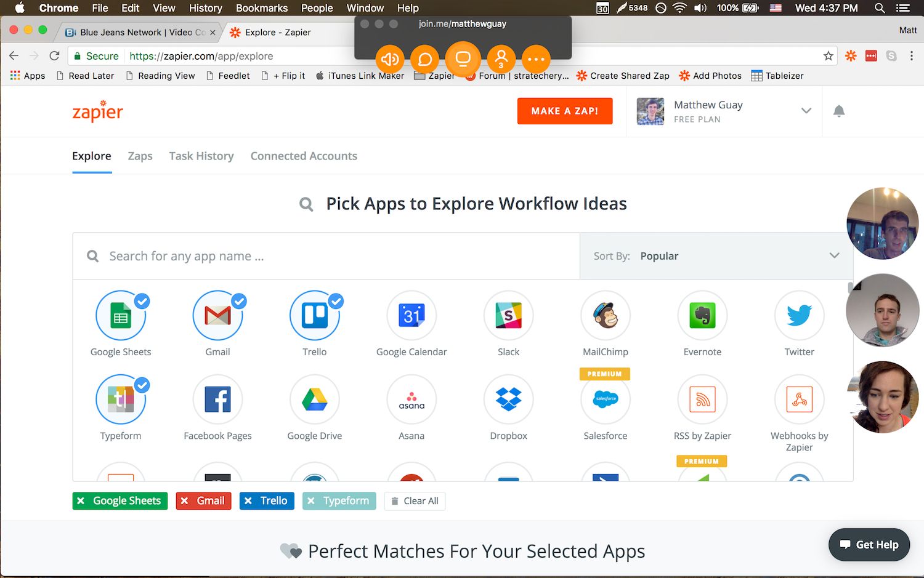The width and height of the screenshot is (924, 578).
Task: Open the notifications bell icon
Action: 838,111
